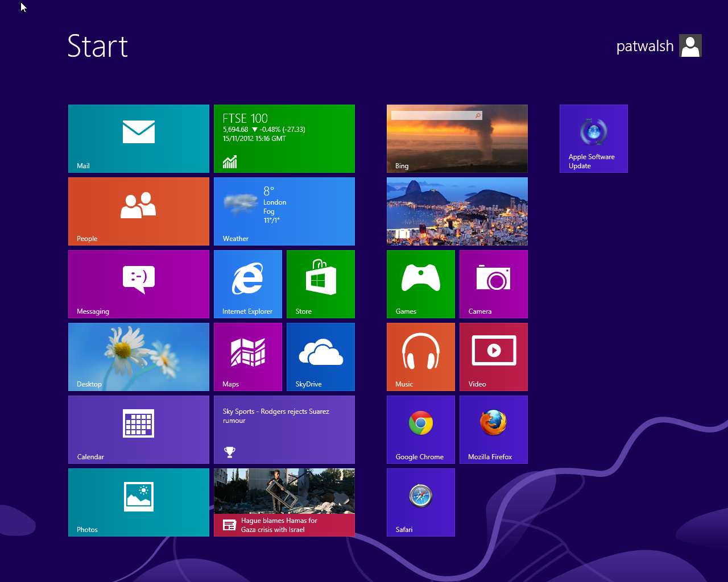Screen dimensions: 728x582
Task: Open the Windows Store tile
Action: (321, 284)
